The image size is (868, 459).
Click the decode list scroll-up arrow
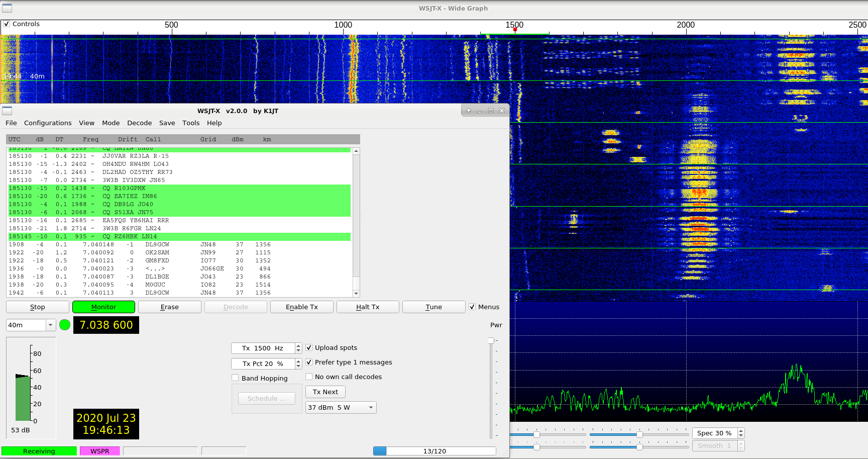(x=356, y=151)
